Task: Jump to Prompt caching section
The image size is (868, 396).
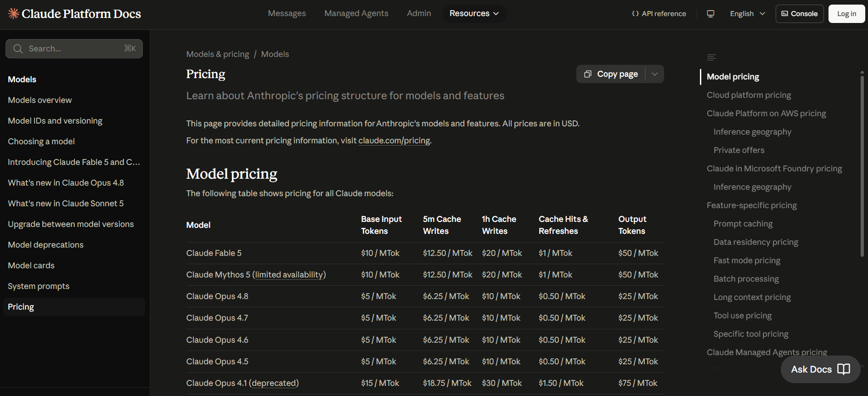Action: click(743, 224)
